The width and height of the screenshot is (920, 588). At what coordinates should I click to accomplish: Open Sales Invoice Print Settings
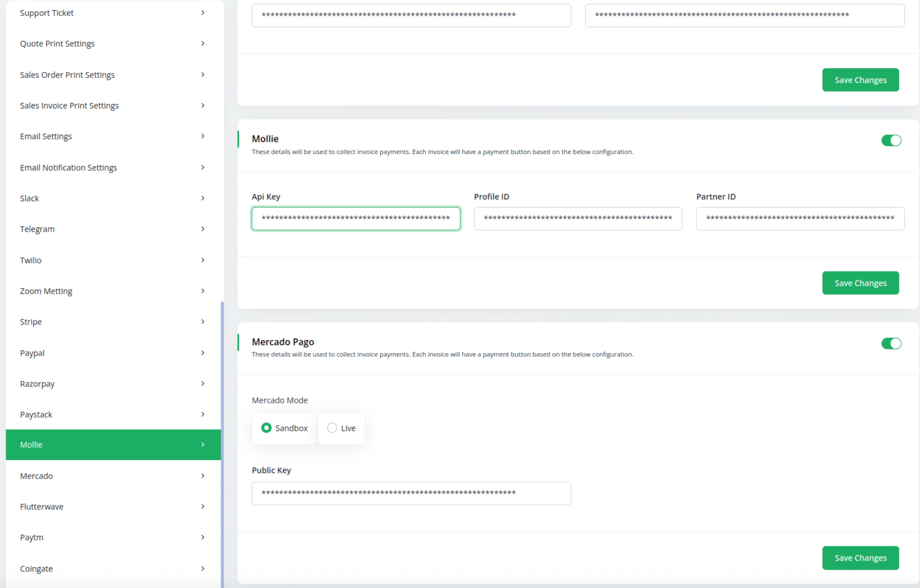coord(113,105)
